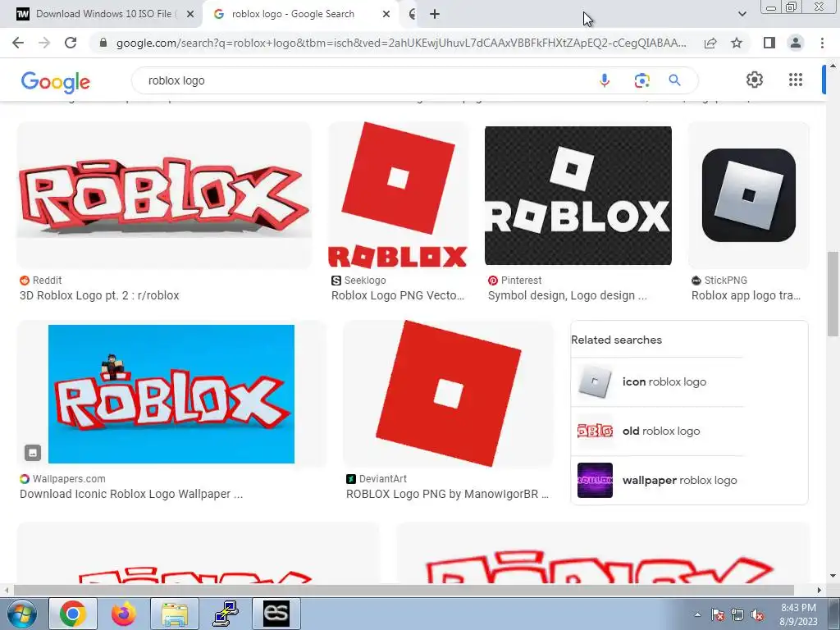Open the Chrome side panel icon

tap(769, 43)
